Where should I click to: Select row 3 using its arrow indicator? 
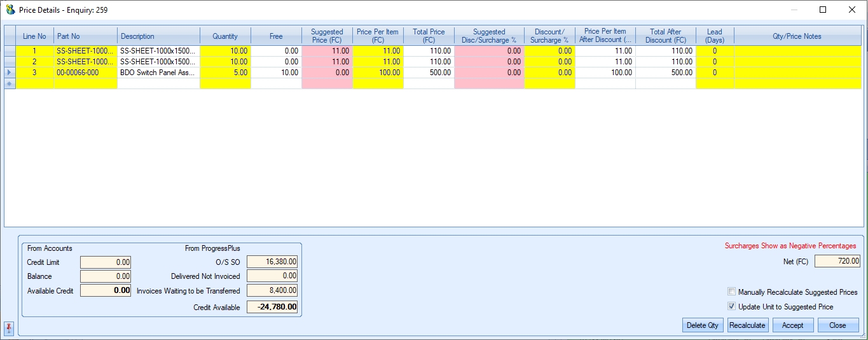click(10, 73)
